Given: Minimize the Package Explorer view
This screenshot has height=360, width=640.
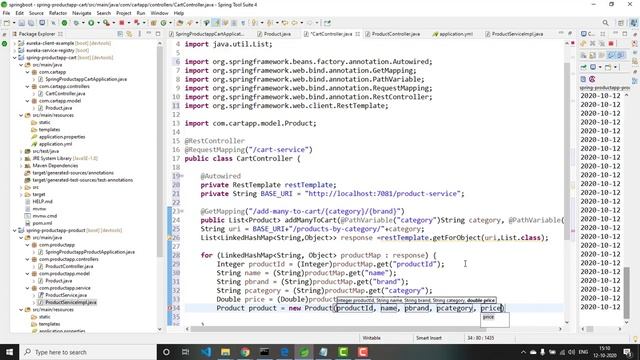Looking at the screenshot, I should pyautogui.click(x=149, y=33).
